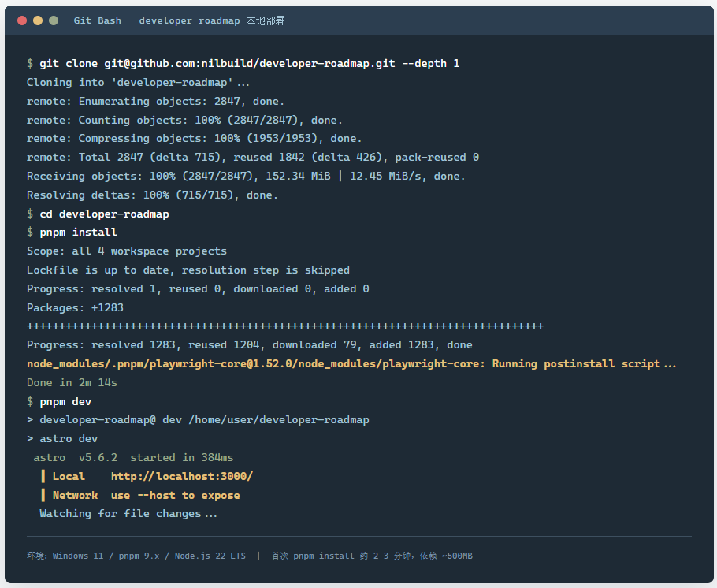Click 'Watching for file changes...'
This screenshot has height=588, width=717.
(128, 514)
